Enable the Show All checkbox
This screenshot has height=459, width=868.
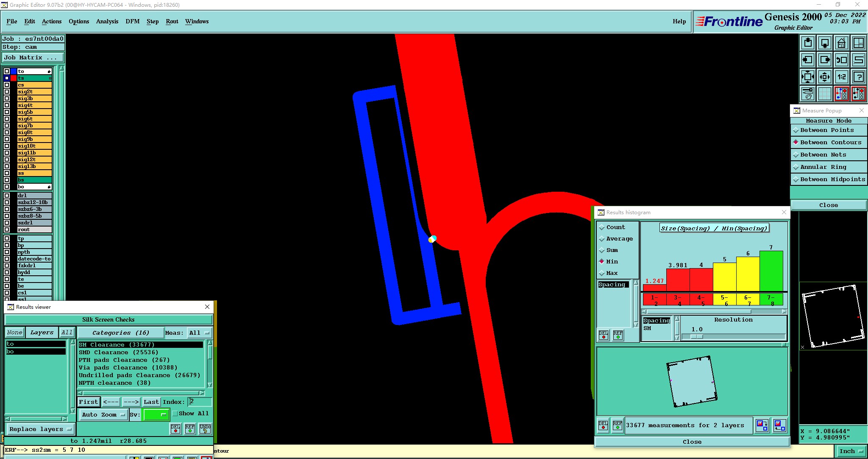point(175,414)
